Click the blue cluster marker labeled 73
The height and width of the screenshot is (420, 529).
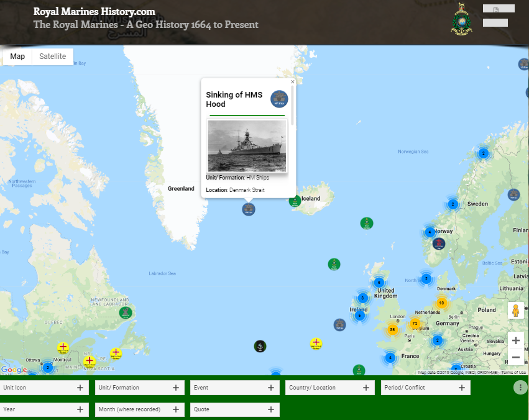click(x=414, y=324)
